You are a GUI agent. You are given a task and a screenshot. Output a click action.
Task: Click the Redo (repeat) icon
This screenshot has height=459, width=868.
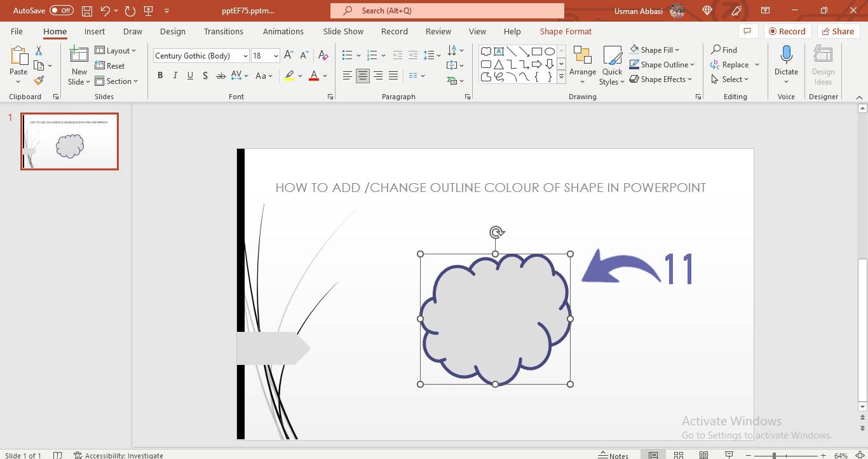[x=130, y=11]
